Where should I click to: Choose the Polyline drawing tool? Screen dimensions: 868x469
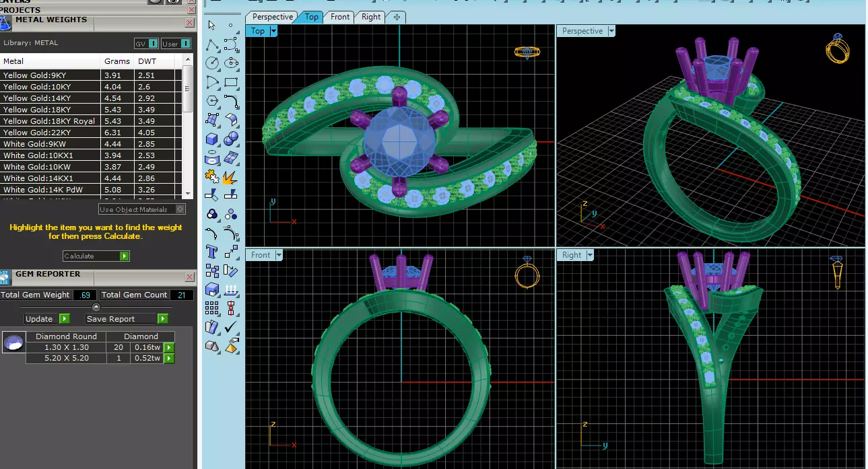coord(211,45)
